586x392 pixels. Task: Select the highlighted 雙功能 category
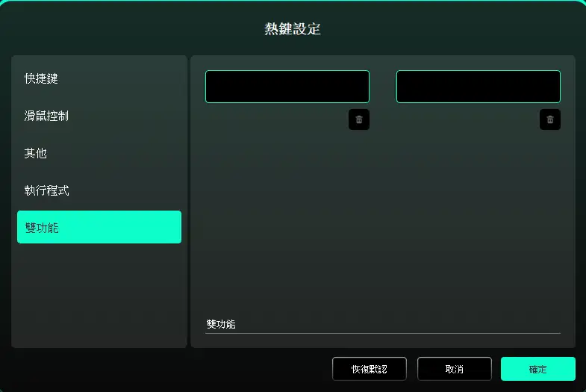click(99, 227)
